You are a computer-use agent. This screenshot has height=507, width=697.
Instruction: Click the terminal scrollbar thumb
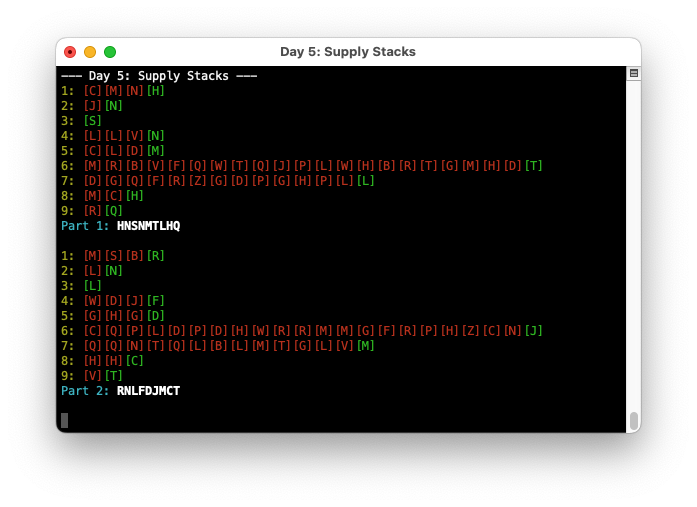tap(634, 420)
